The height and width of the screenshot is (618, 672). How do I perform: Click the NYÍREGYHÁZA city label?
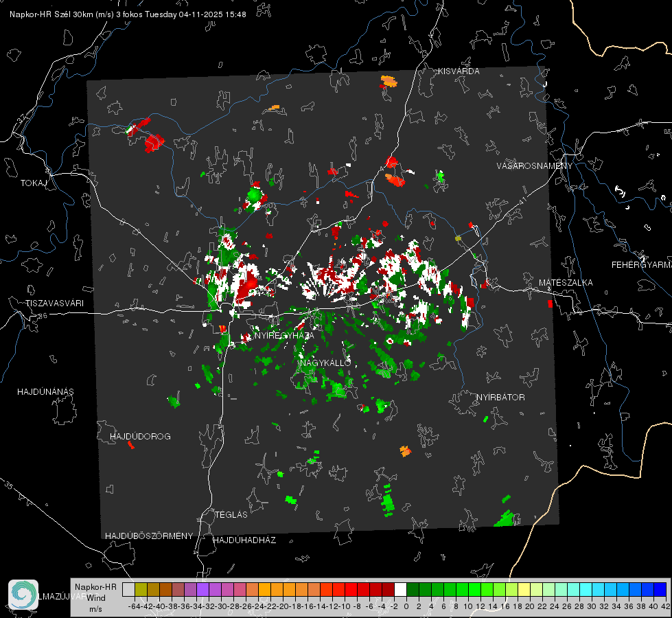284,335
